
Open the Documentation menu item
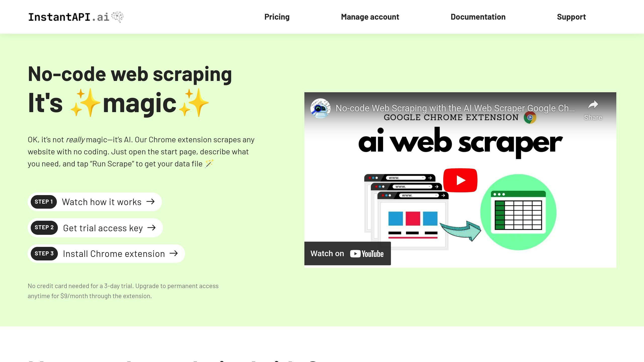click(x=478, y=16)
